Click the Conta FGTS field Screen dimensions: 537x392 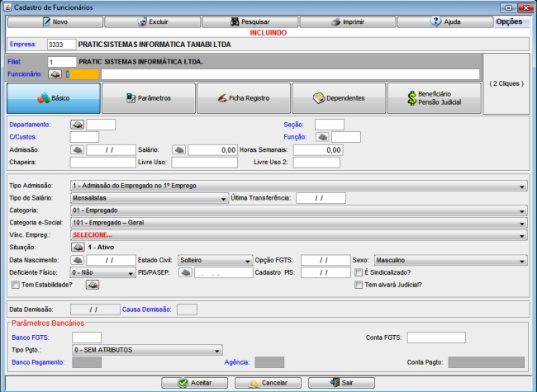tap(436, 338)
